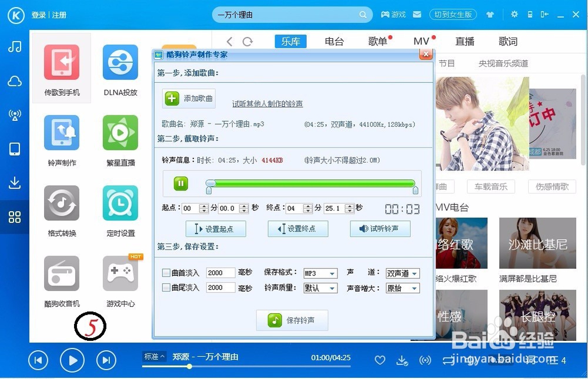
Task: Open the 游戏中心 game center
Action: point(121,281)
